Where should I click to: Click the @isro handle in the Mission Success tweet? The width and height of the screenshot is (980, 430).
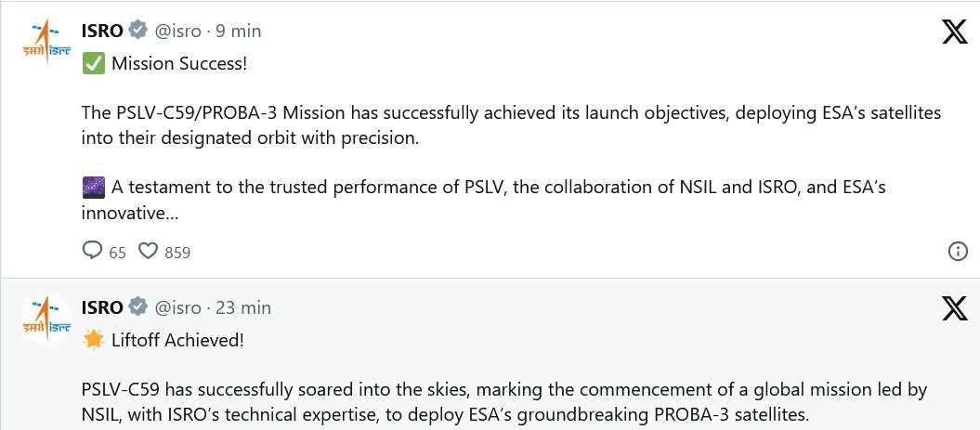click(176, 31)
